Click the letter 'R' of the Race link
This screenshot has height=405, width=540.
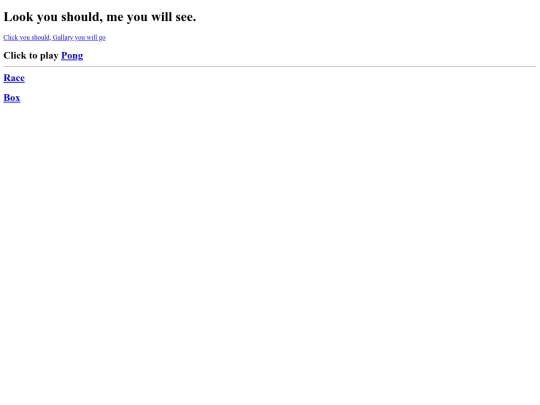7,78
